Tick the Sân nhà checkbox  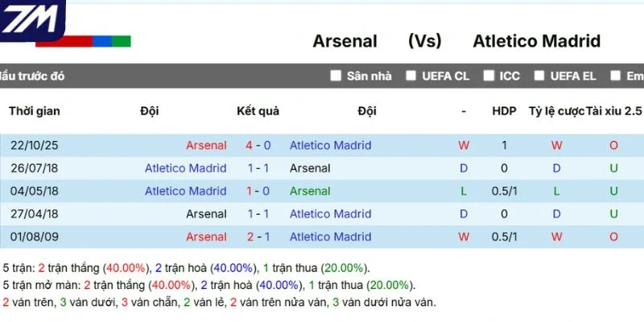(x=336, y=76)
